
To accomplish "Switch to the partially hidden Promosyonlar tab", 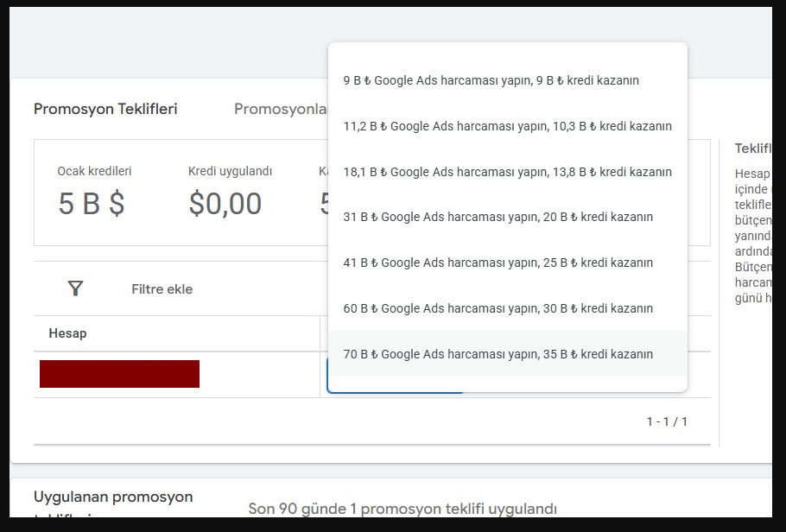I will (x=281, y=109).
